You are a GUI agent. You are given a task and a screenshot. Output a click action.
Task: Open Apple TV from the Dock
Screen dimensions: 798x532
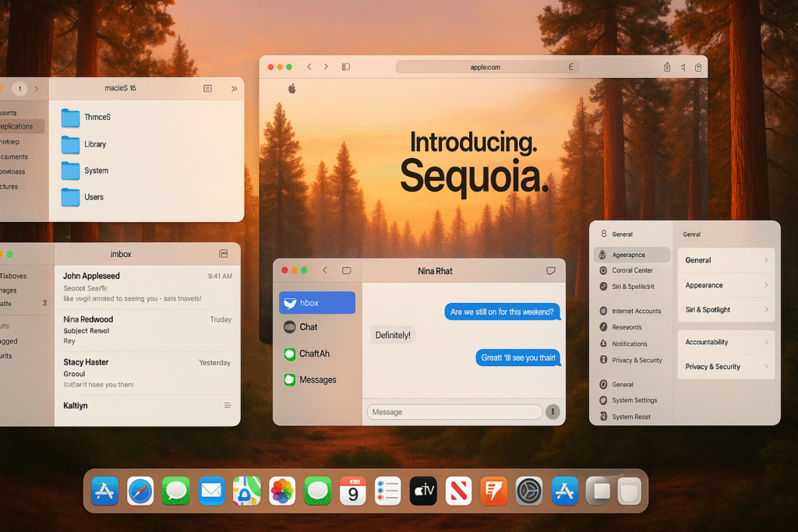(x=423, y=491)
